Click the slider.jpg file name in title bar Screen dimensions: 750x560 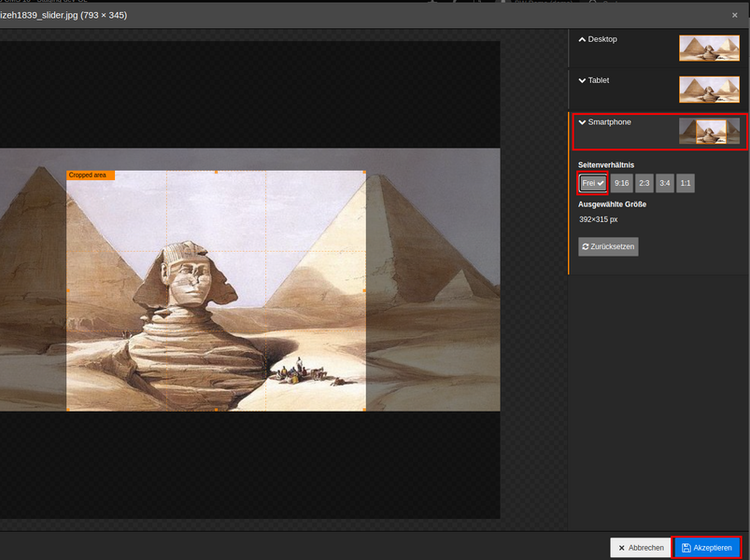(x=64, y=15)
